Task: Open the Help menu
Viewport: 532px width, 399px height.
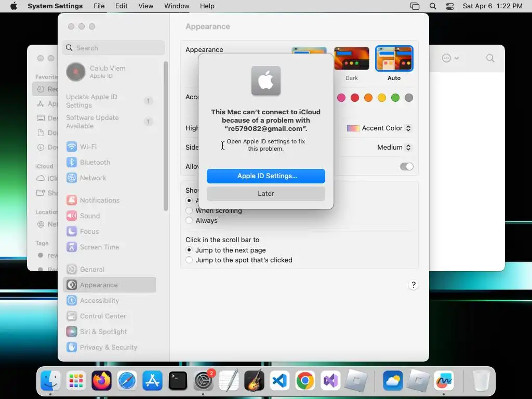Action: click(207, 6)
